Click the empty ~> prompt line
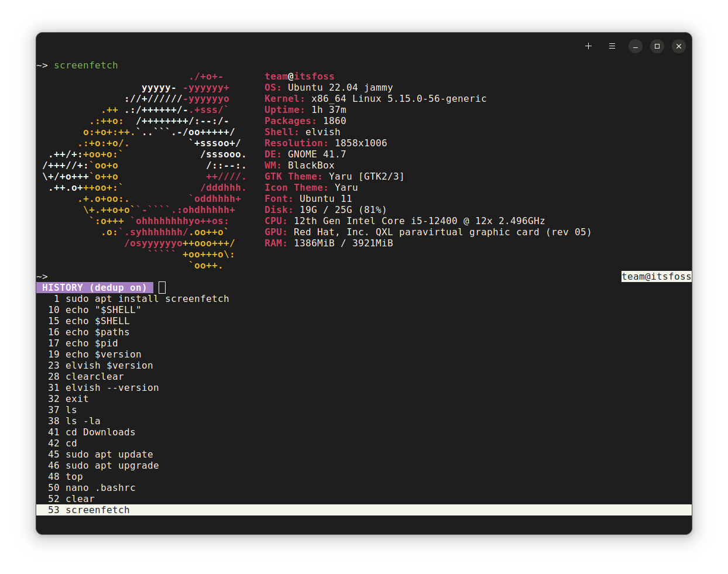 click(x=41, y=276)
